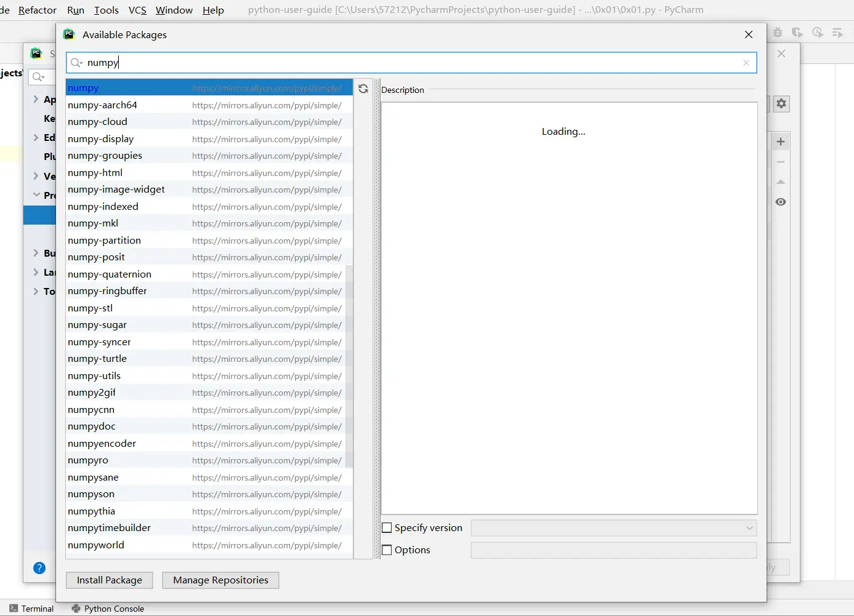Expand the Bu tree node in Settings
This screenshot has width=854, height=616.
36,253
